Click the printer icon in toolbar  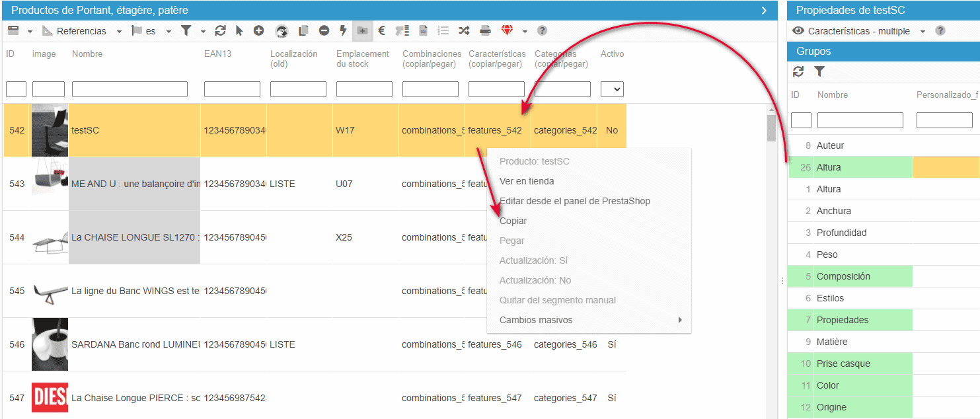tap(485, 30)
